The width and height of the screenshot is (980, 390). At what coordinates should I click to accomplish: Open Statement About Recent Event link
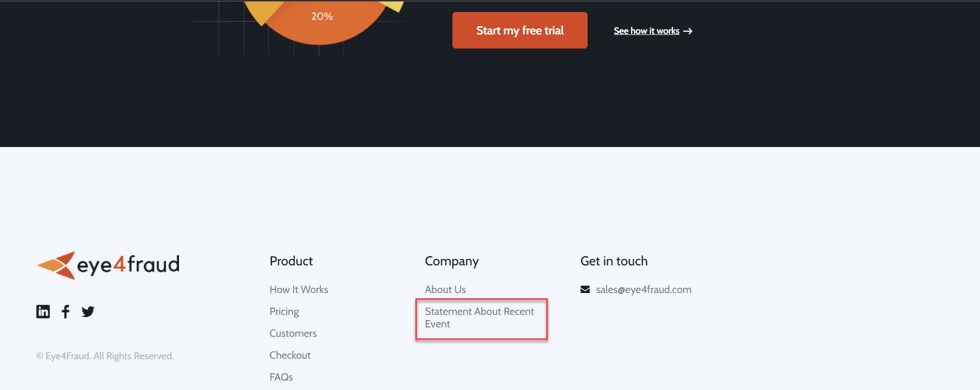tap(479, 318)
